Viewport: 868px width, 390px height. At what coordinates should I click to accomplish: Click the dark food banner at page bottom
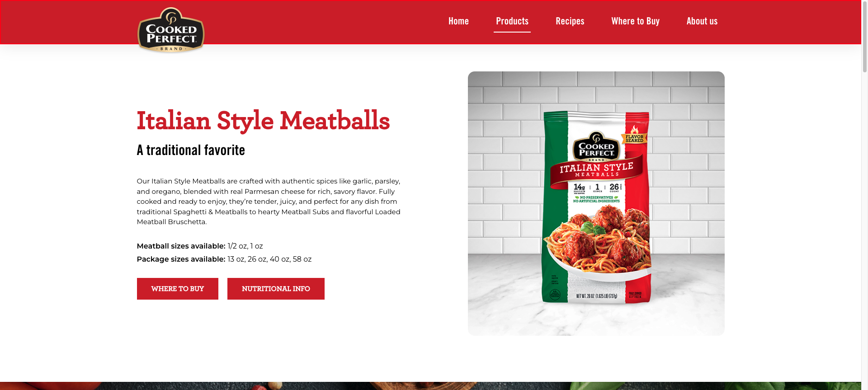coord(430,386)
